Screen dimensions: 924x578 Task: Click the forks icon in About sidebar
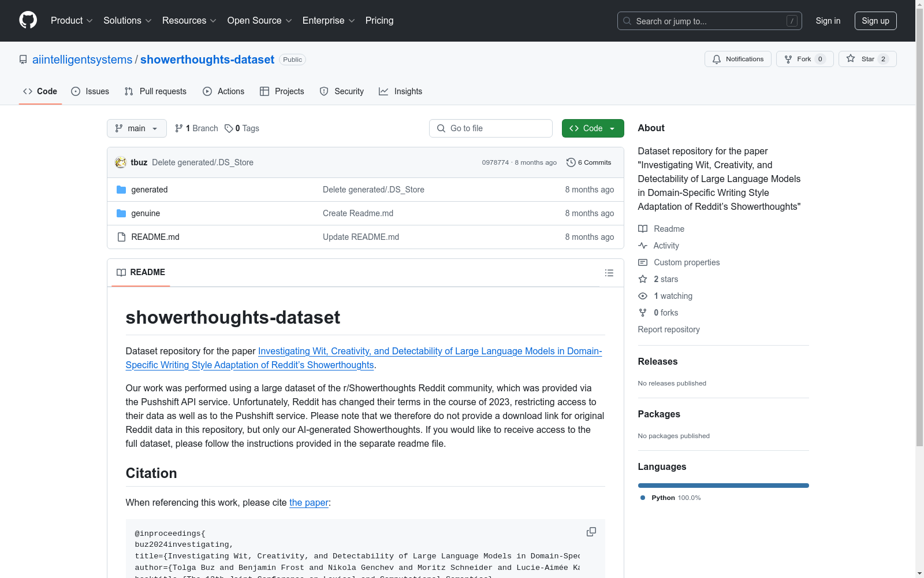click(x=643, y=313)
